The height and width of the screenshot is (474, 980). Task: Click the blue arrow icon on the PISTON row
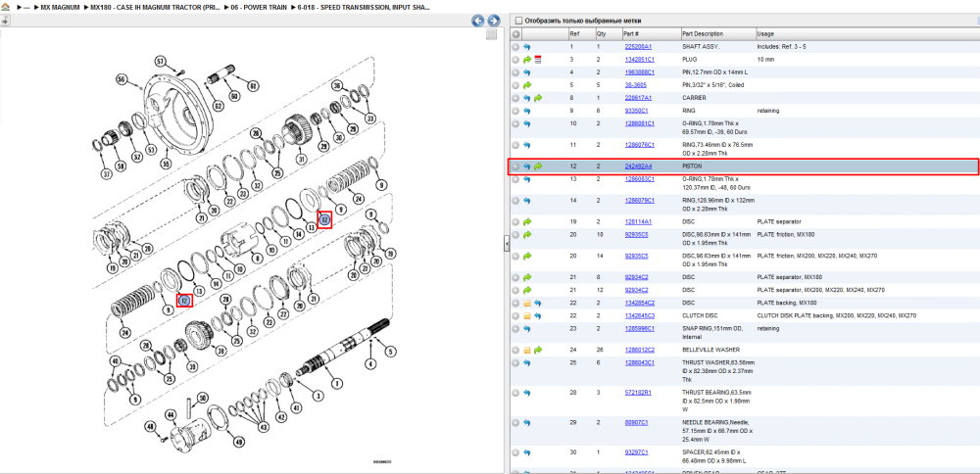(527, 166)
